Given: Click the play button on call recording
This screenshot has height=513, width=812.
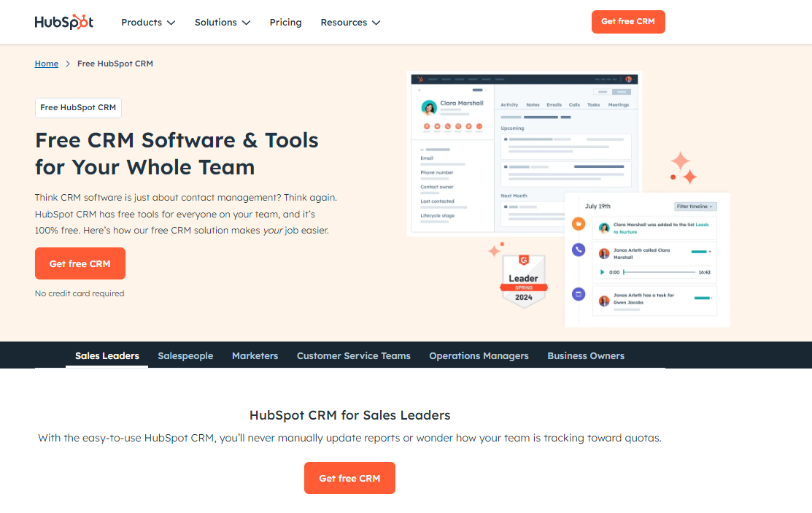Looking at the screenshot, I should [602, 272].
